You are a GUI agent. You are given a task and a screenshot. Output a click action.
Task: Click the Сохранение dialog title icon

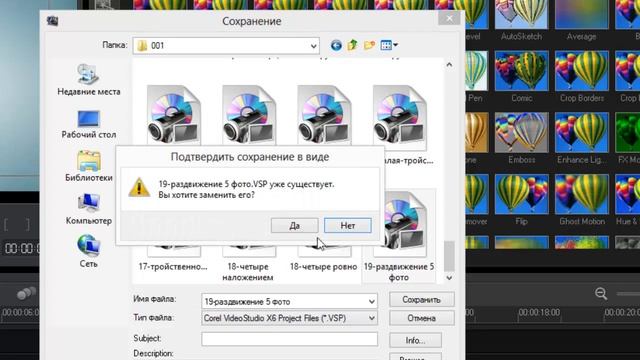coord(52,21)
